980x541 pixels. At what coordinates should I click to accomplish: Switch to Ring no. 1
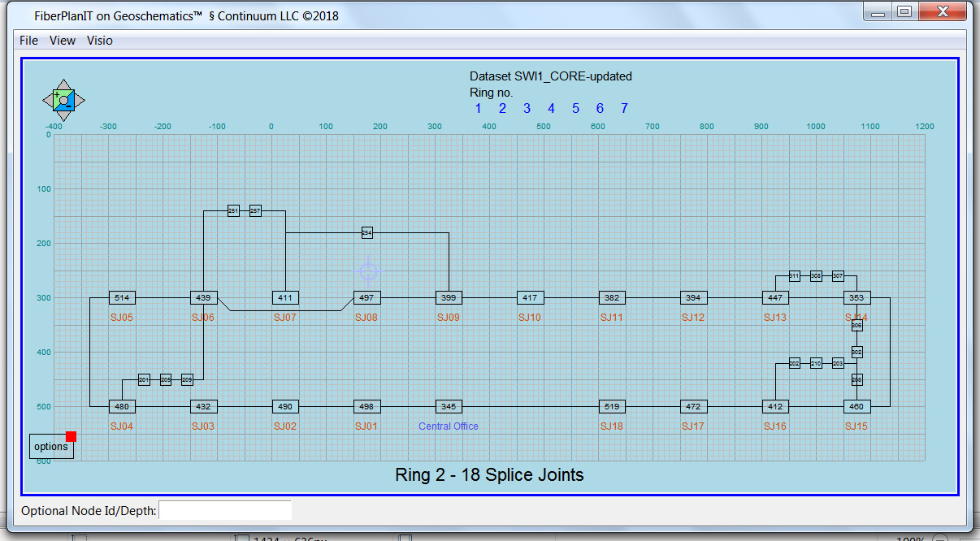click(478, 109)
